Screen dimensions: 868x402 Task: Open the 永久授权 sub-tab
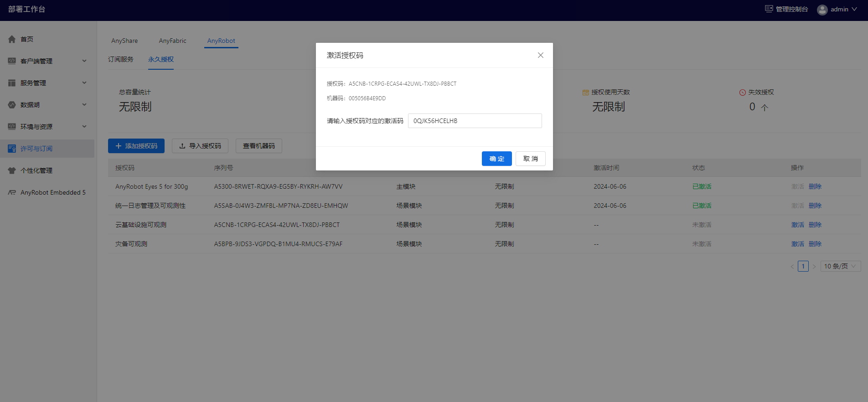pos(161,59)
